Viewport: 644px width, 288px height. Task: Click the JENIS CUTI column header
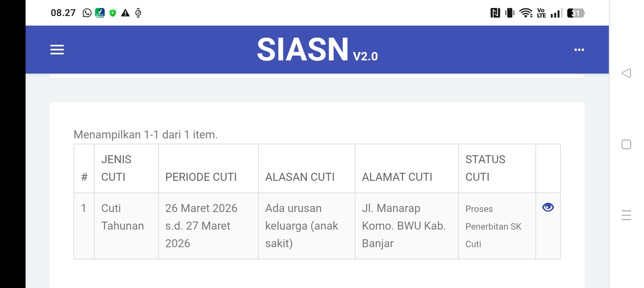(x=116, y=168)
